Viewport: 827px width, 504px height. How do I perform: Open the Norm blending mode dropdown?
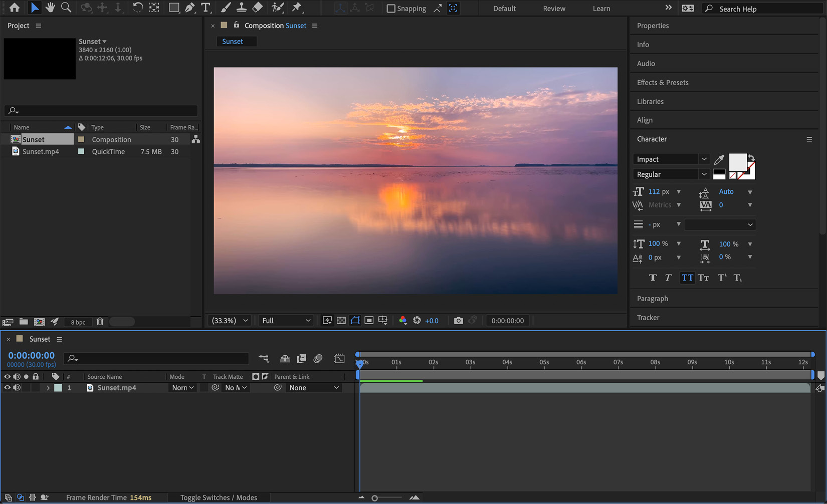click(x=182, y=387)
